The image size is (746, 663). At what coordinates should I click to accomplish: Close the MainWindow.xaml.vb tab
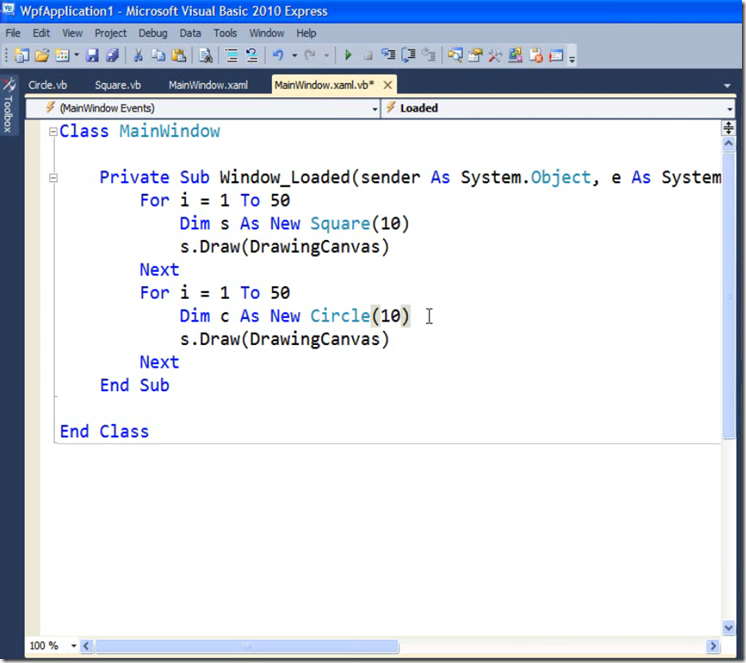click(x=388, y=85)
